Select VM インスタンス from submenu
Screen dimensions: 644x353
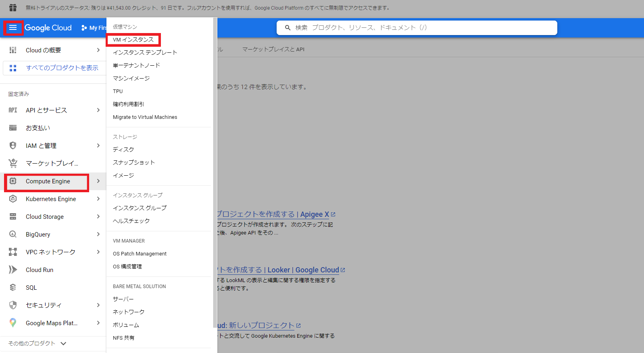[x=133, y=39]
